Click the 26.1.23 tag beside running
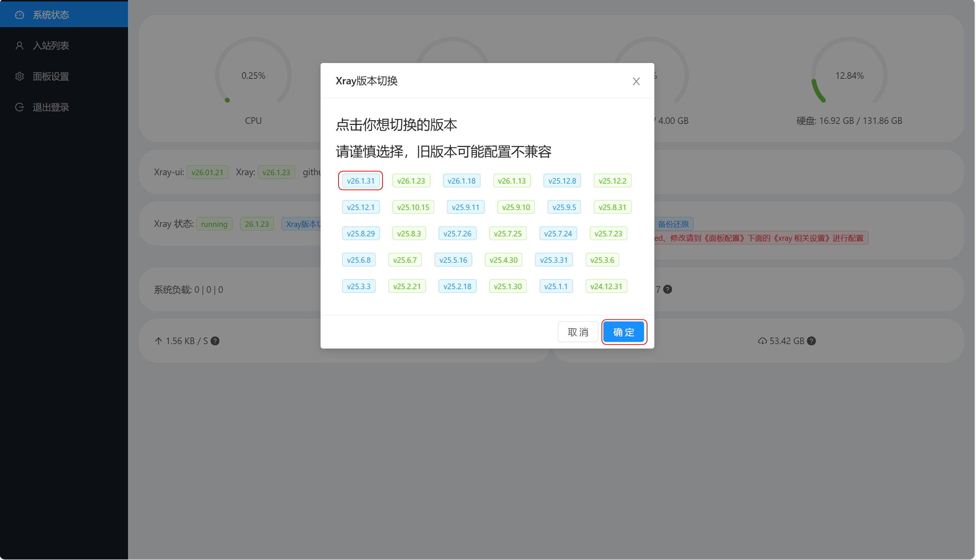The image size is (976, 560). [257, 224]
